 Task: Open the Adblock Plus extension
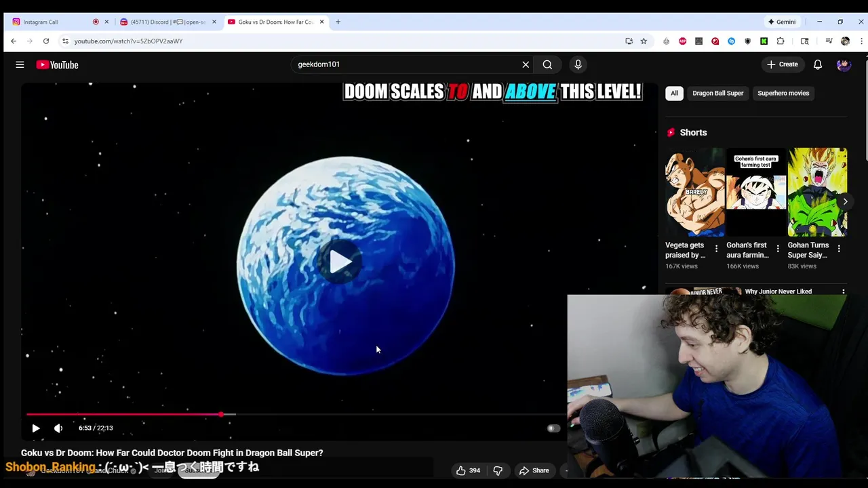click(682, 41)
